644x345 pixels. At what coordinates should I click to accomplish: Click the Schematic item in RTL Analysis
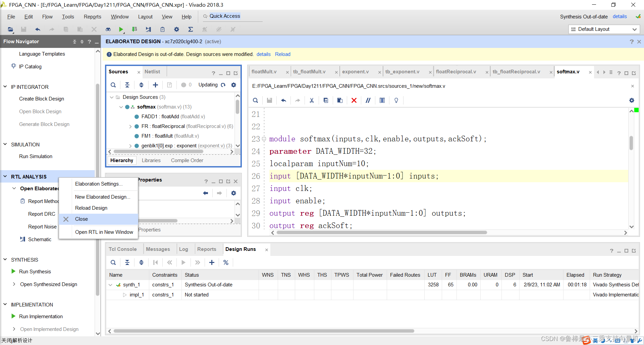point(40,239)
